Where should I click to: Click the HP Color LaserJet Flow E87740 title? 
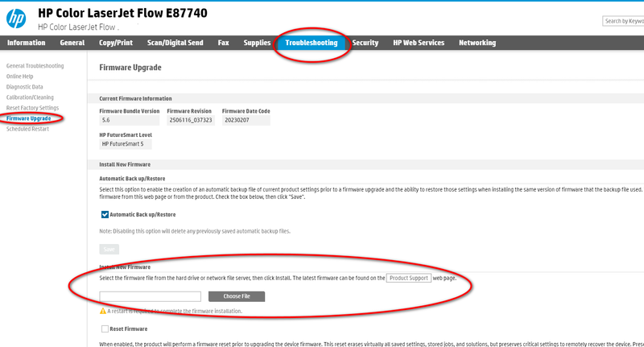click(x=123, y=13)
